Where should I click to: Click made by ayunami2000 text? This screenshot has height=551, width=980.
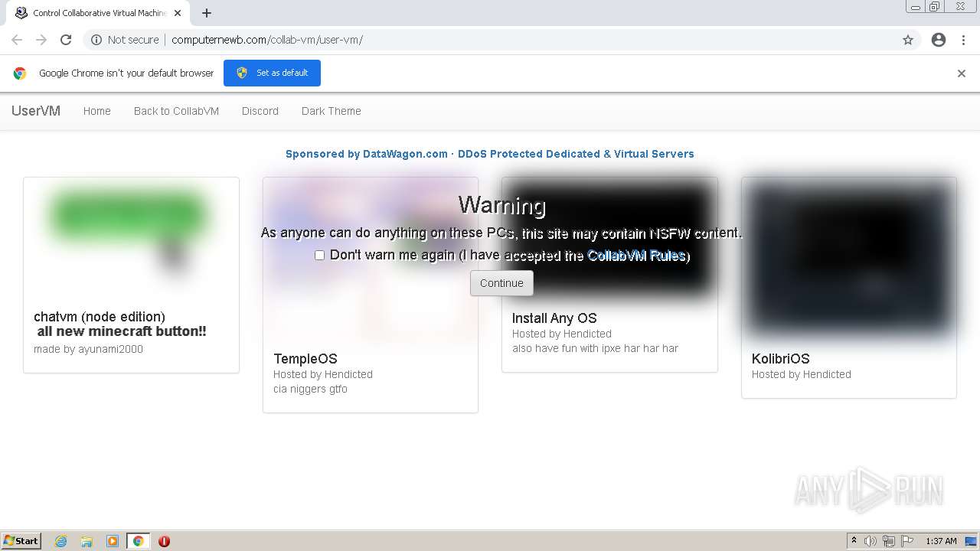[88, 349]
